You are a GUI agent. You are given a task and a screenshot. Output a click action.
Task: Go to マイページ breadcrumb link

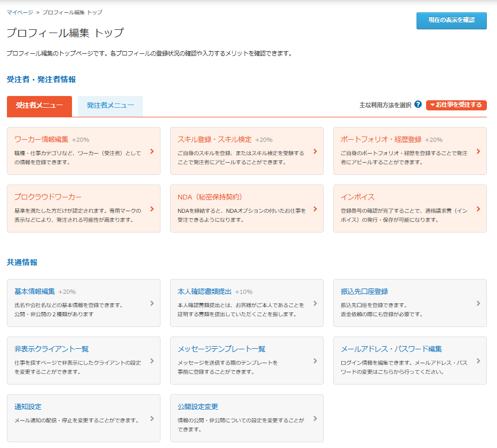[x=19, y=12]
